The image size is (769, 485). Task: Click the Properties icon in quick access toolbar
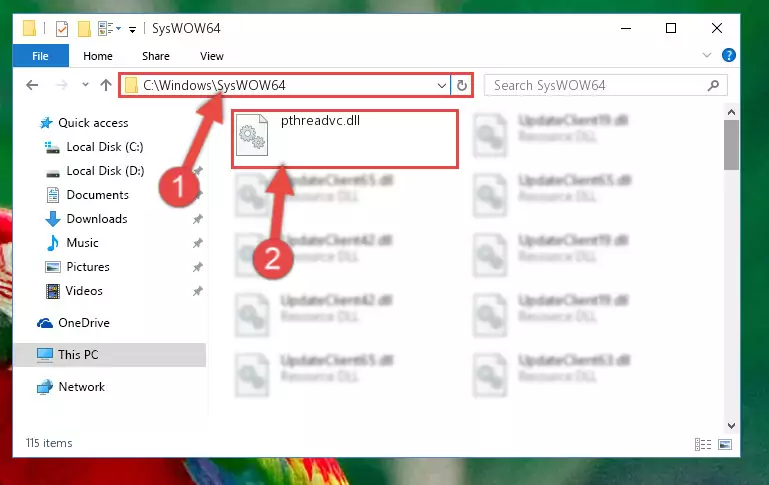point(62,29)
